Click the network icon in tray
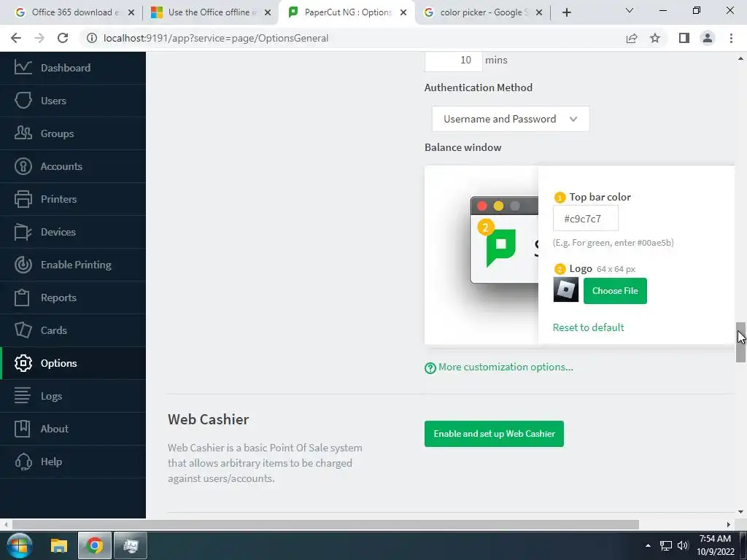747x560 pixels. pos(665,545)
